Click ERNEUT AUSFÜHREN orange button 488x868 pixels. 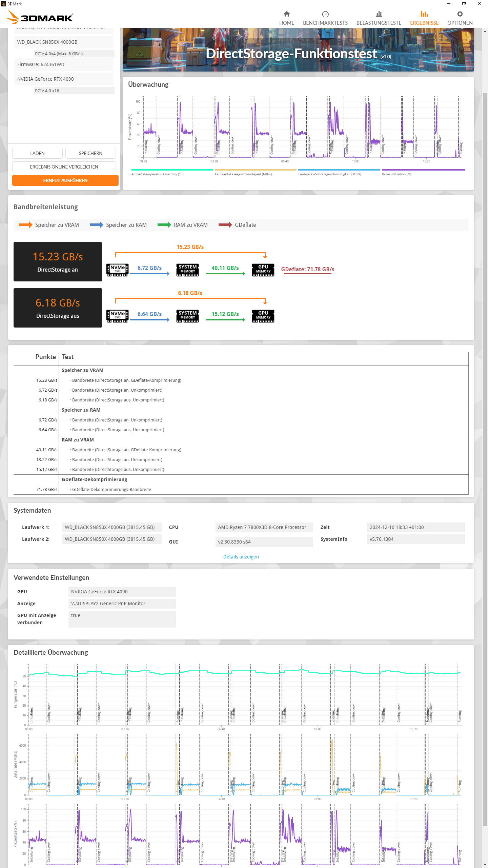65,180
